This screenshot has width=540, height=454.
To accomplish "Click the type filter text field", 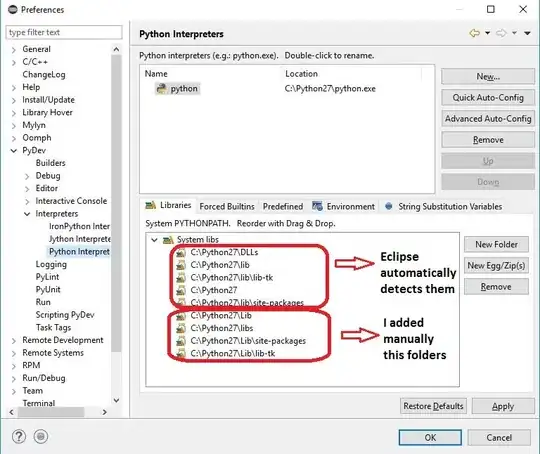I will pyautogui.click(x=64, y=32).
